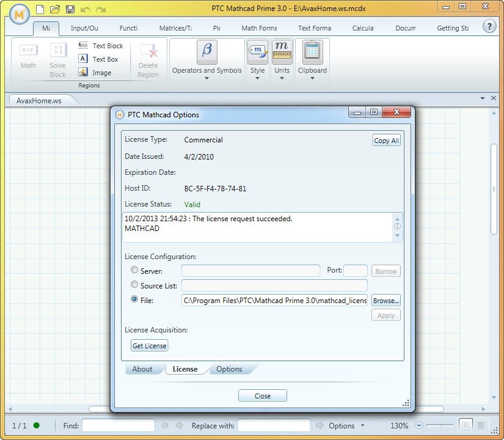Open the Clipboard icon in ribbon
The height and width of the screenshot is (440, 504).
click(x=312, y=53)
